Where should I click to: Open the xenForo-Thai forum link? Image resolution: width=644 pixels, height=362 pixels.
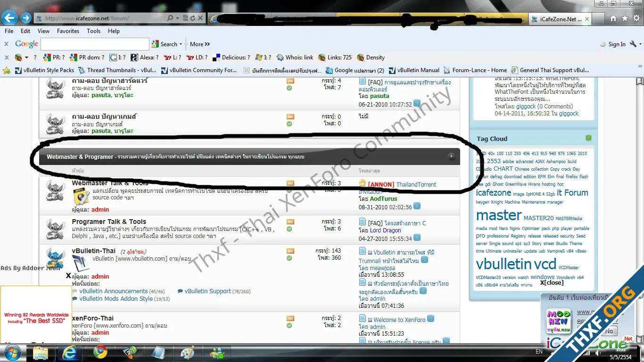pyautogui.click(x=93, y=318)
